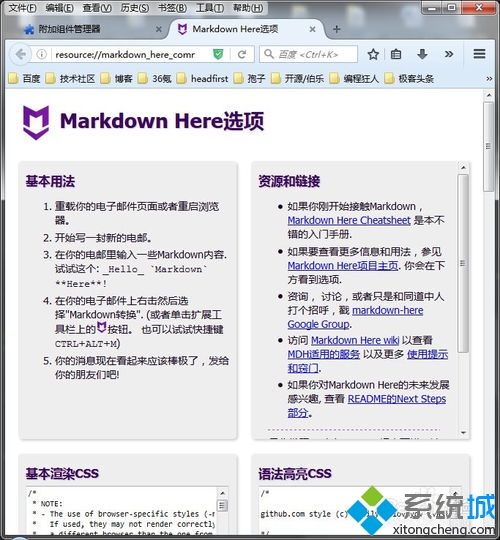Open the 开源/伯乐 bookmark folder
The width and height of the screenshot is (500, 540).
click(297, 79)
